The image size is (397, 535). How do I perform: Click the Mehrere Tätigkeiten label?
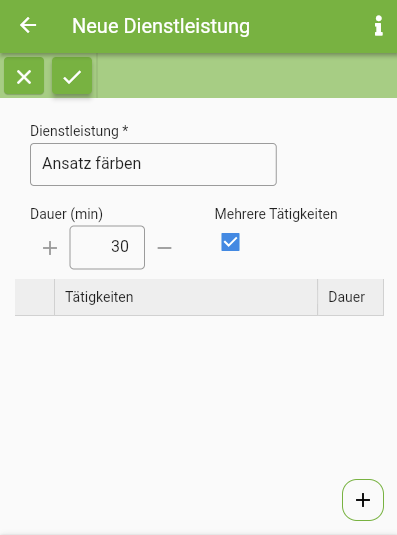[276, 214]
